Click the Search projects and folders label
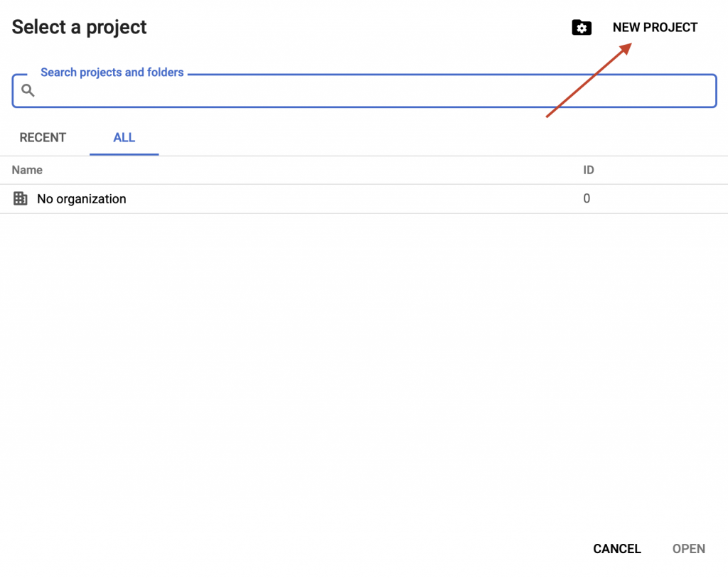 click(112, 73)
